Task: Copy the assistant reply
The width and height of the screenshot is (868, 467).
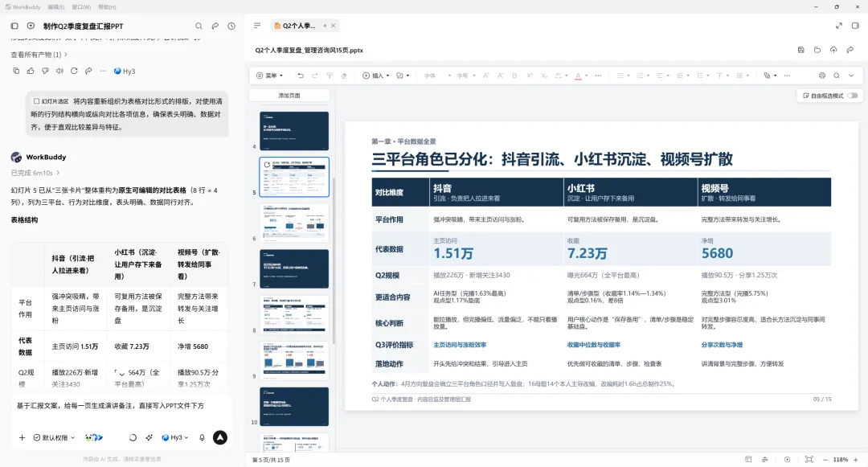Action: 16,71
